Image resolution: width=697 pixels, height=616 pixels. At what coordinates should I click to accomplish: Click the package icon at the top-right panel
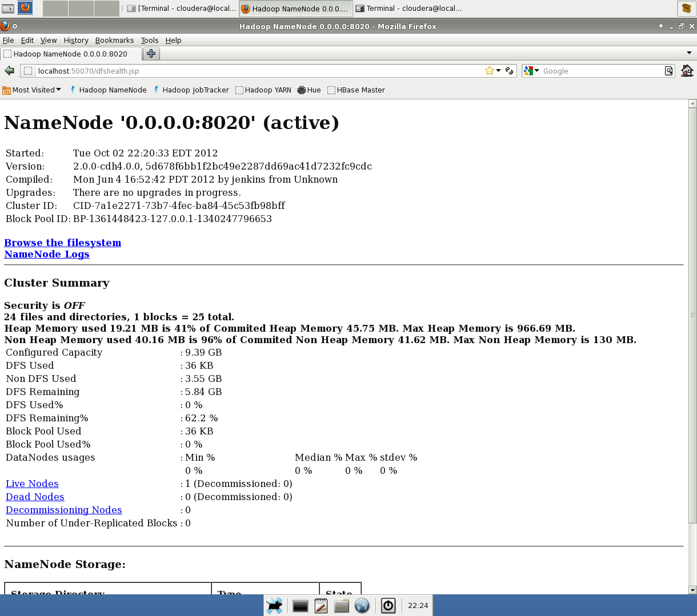click(x=686, y=9)
